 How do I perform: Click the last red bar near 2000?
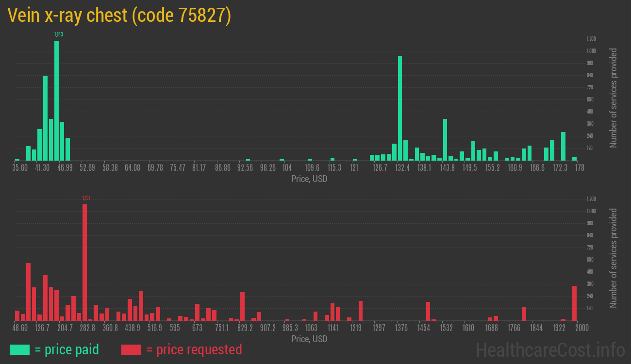pyautogui.click(x=575, y=303)
